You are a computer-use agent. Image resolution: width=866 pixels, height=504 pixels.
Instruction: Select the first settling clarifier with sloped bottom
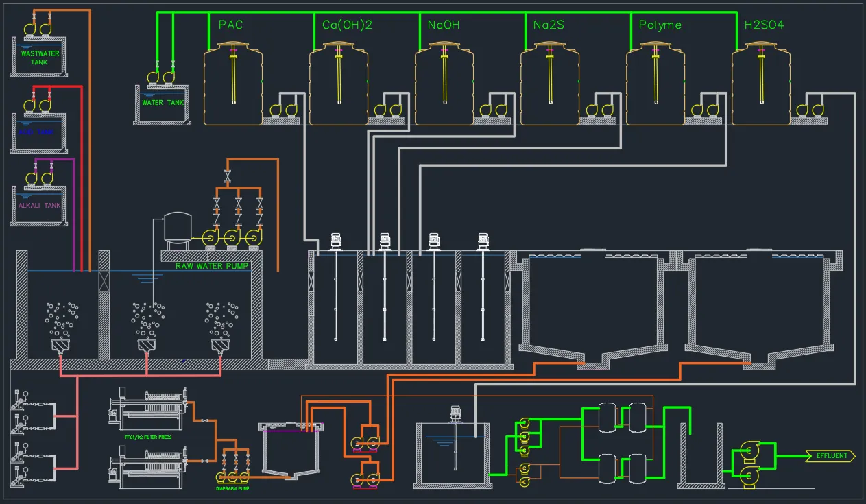coord(593,309)
